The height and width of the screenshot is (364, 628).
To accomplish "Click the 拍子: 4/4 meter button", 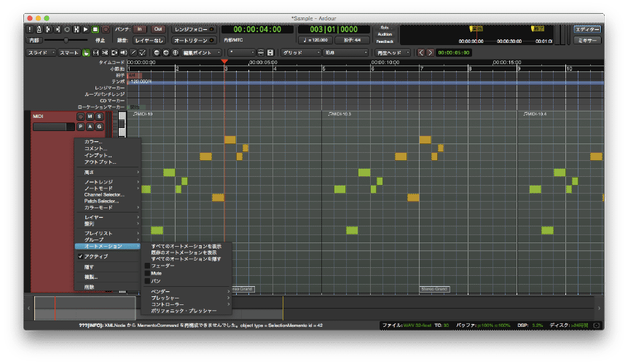I will (352, 40).
